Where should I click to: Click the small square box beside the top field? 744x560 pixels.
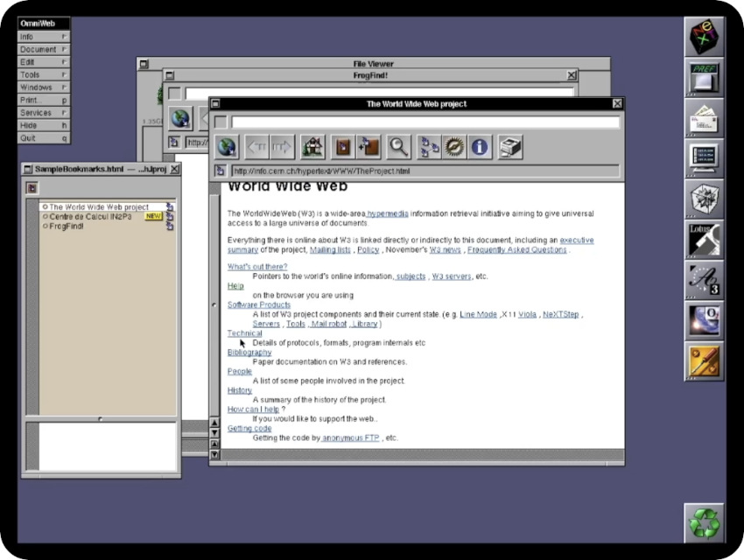221,122
